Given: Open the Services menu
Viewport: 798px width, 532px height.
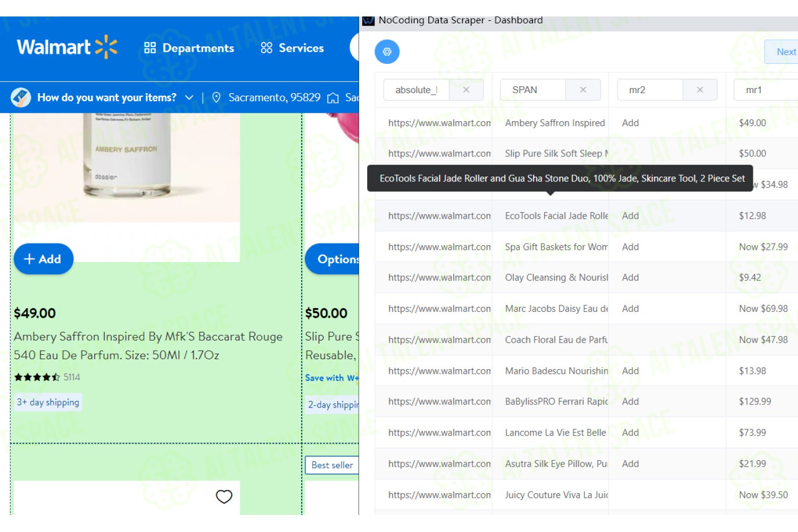Looking at the screenshot, I should pos(292,48).
